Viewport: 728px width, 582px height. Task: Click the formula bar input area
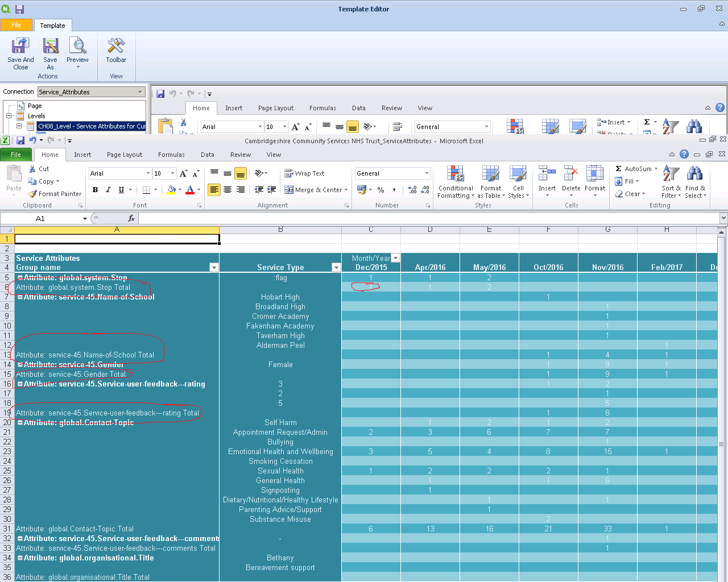coord(429,218)
